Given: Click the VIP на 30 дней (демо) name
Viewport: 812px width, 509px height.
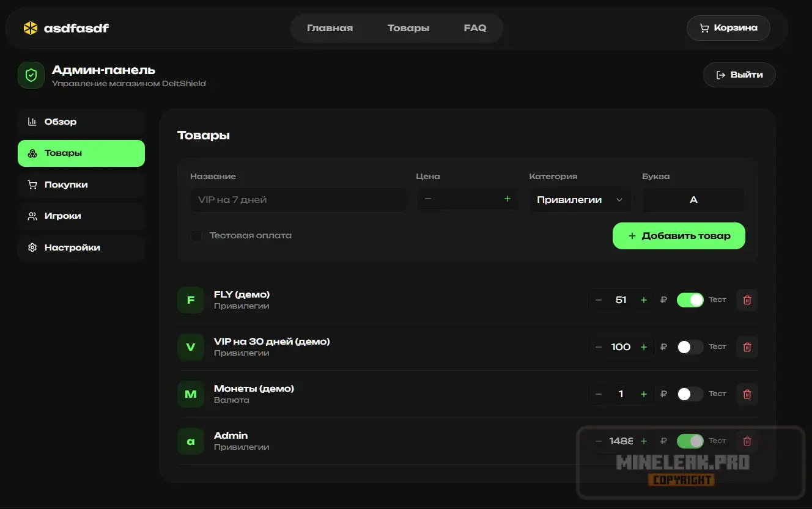Looking at the screenshot, I should (271, 342).
